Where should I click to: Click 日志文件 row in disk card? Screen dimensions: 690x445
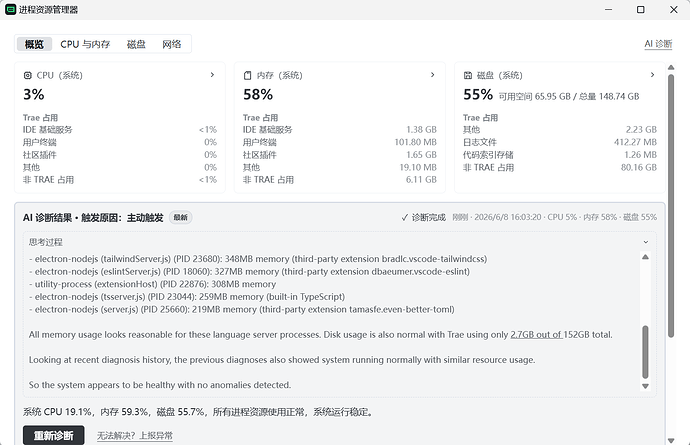click(x=560, y=142)
